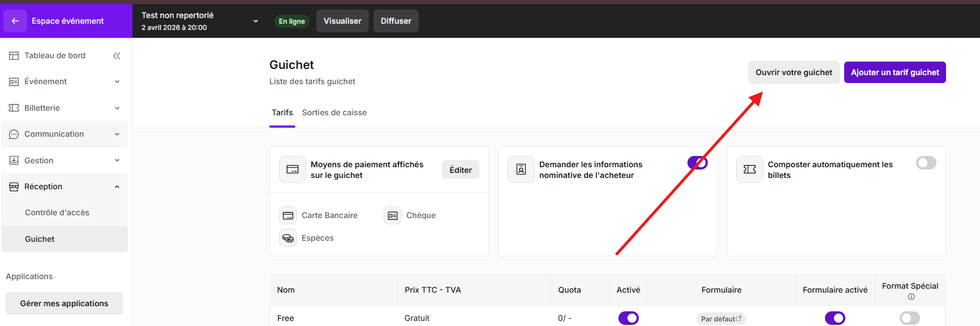
Task: Click the Format Spécial info icon
Action: click(911, 297)
